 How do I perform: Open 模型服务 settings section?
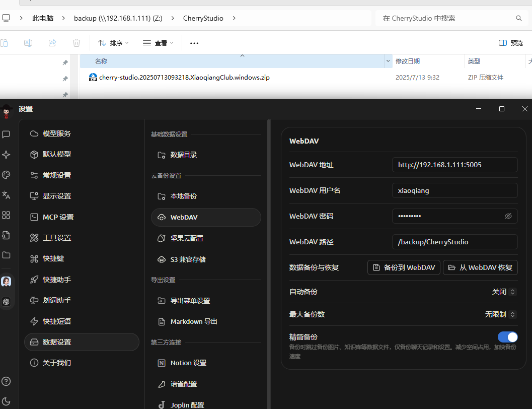coord(82,134)
